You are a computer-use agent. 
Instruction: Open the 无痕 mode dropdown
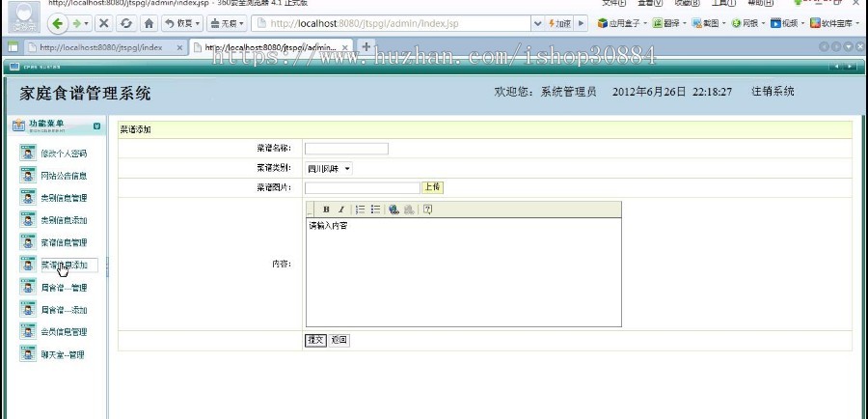pos(227,23)
